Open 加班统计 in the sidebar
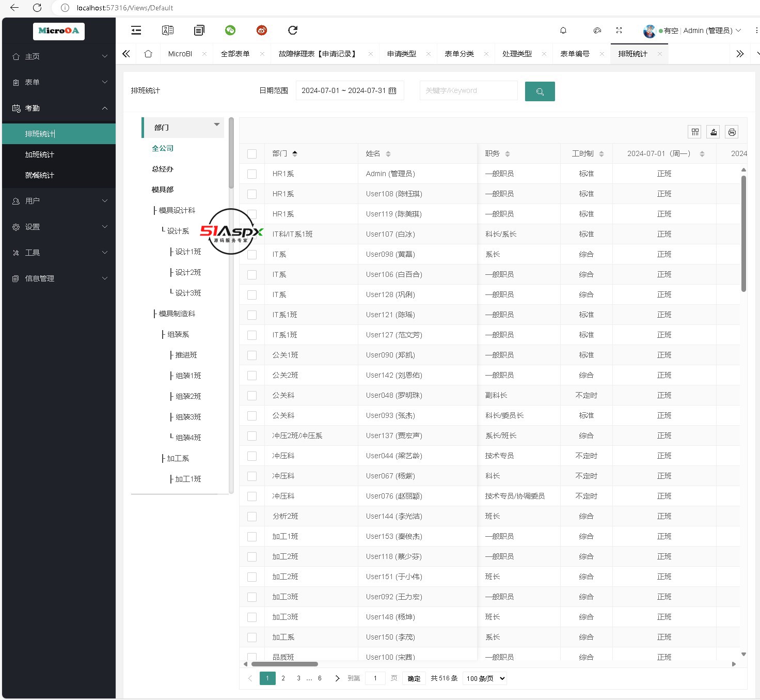 (x=40, y=154)
